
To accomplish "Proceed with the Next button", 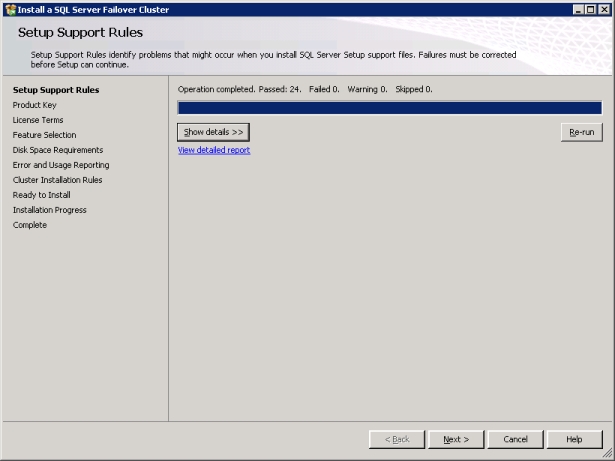I will 456,439.
